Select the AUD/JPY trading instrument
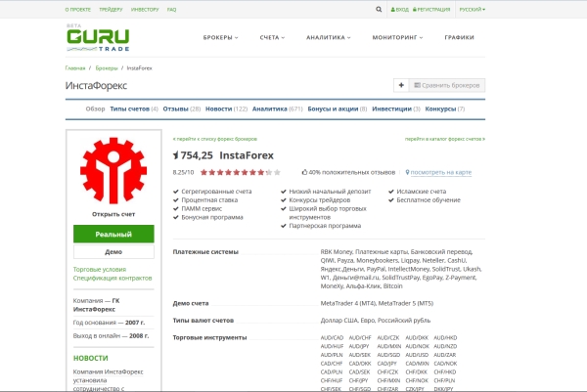Image resolution: width=587 pixels, height=392 pixels. click(359, 346)
